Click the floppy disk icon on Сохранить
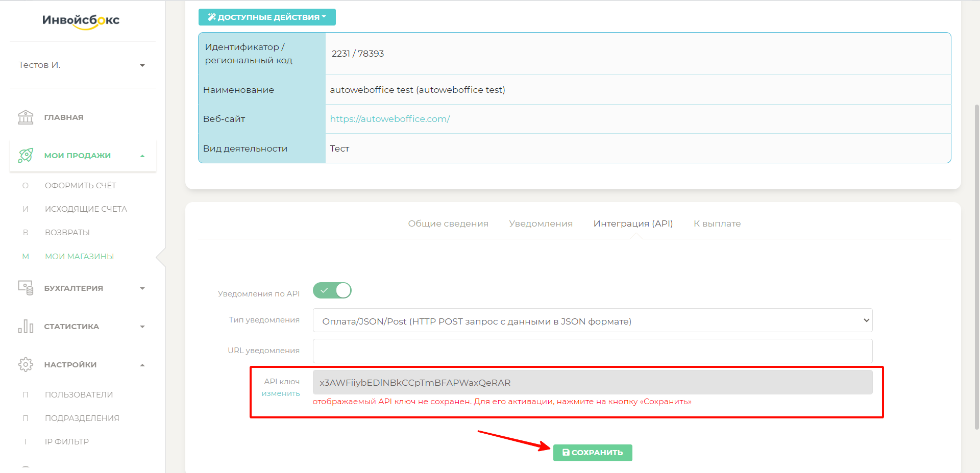The height and width of the screenshot is (473, 980). (566, 453)
